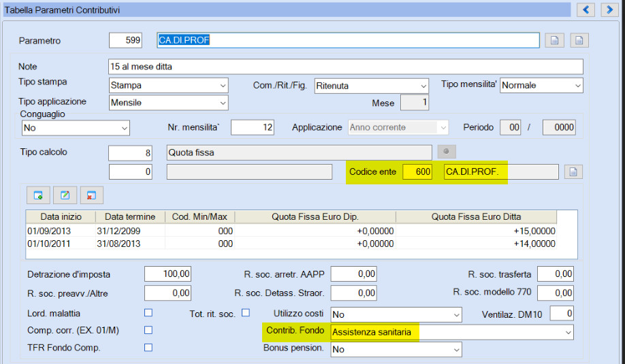Open Applicazione dropdown showing Anno corrente
625x364 pixels.
point(398,127)
